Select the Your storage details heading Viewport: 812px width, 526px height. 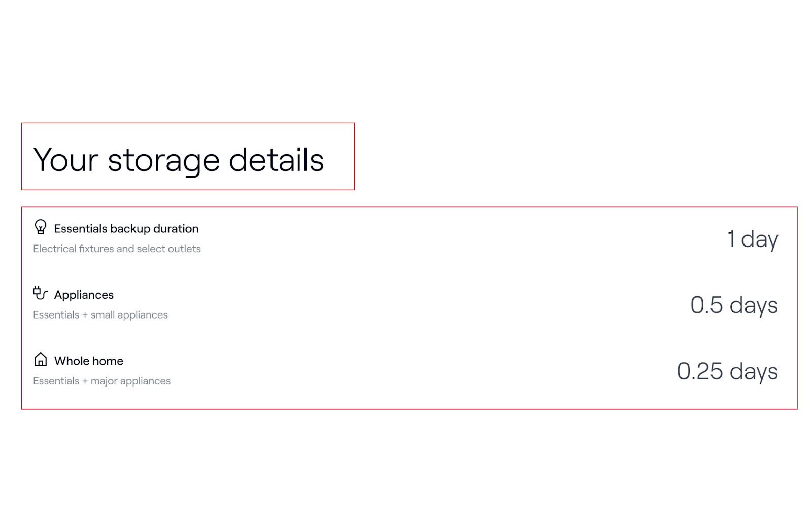(179, 160)
